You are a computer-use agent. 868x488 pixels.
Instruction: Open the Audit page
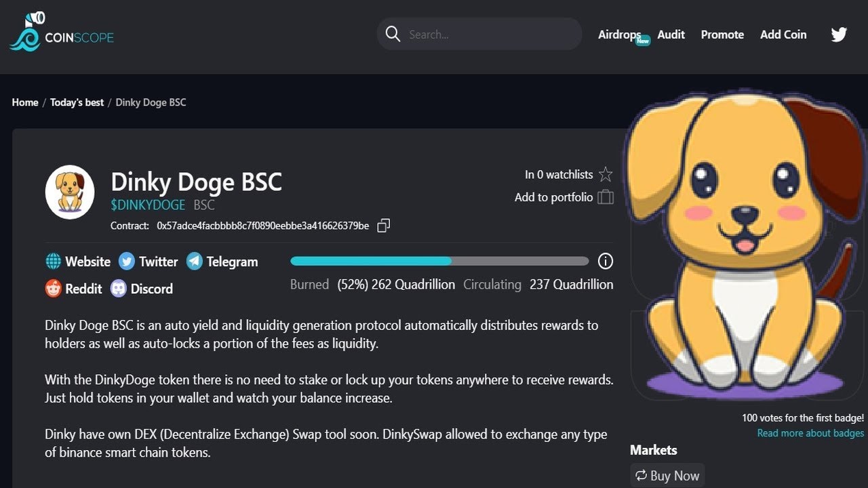tap(671, 34)
